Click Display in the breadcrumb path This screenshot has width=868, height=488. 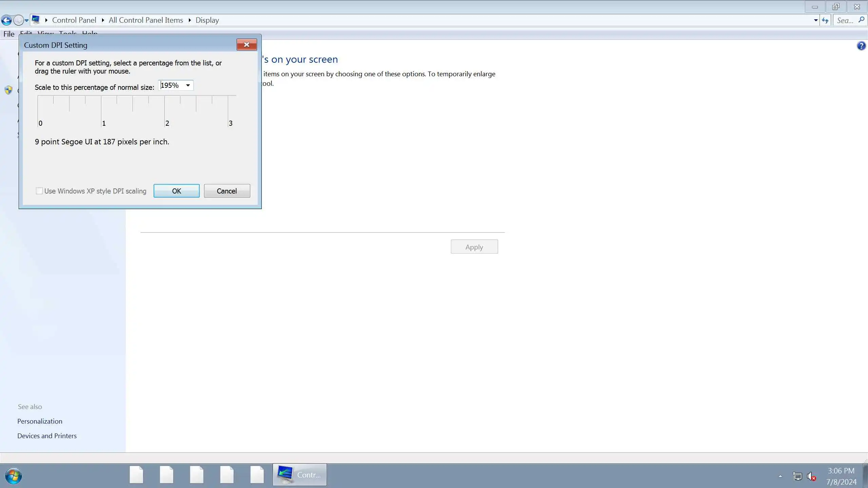[x=207, y=20]
